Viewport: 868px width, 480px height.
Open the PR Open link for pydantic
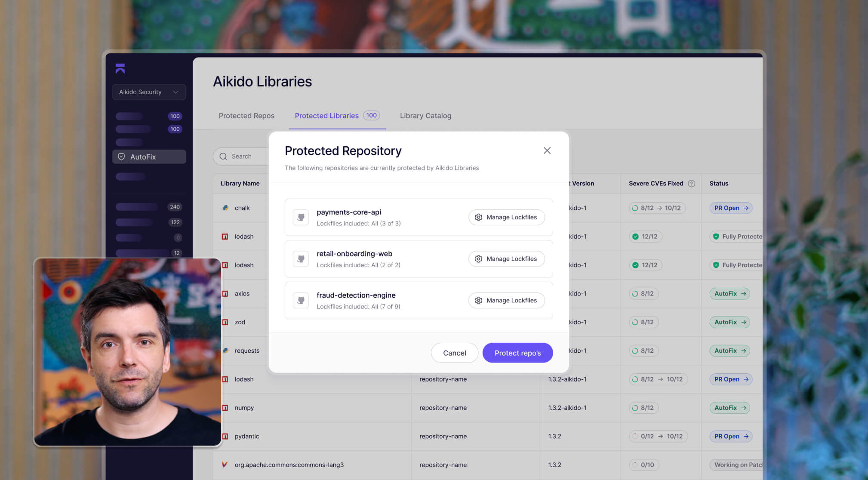coord(731,437)
